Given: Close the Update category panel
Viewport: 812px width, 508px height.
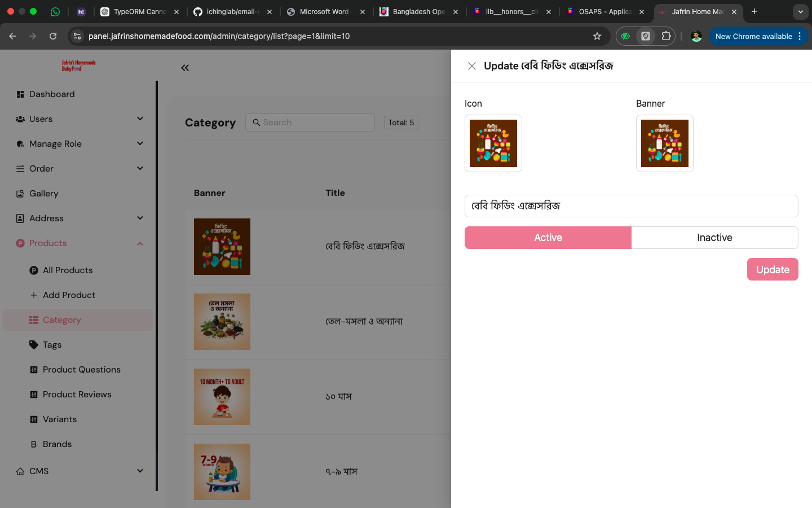Looking at the screenshot, I should point(472,66).
